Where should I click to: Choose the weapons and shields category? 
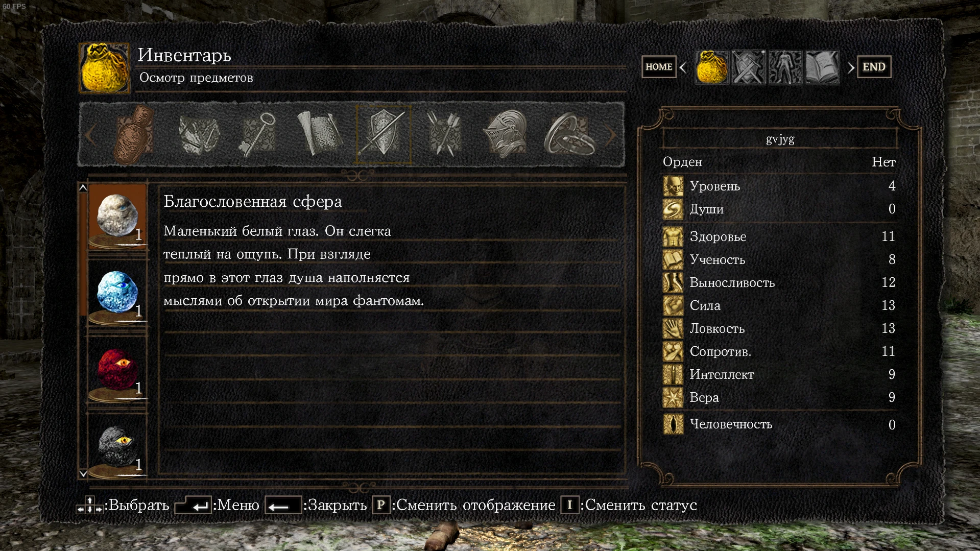384,134
